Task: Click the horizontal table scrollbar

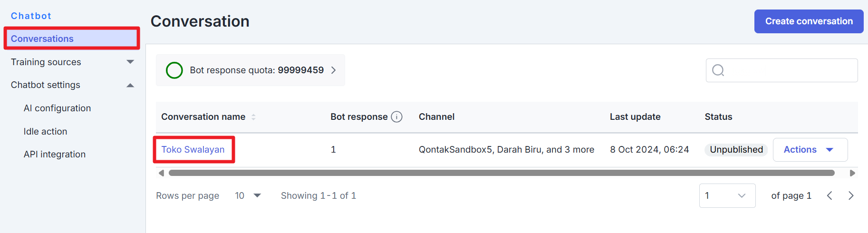Action: (x=502, y=173)
